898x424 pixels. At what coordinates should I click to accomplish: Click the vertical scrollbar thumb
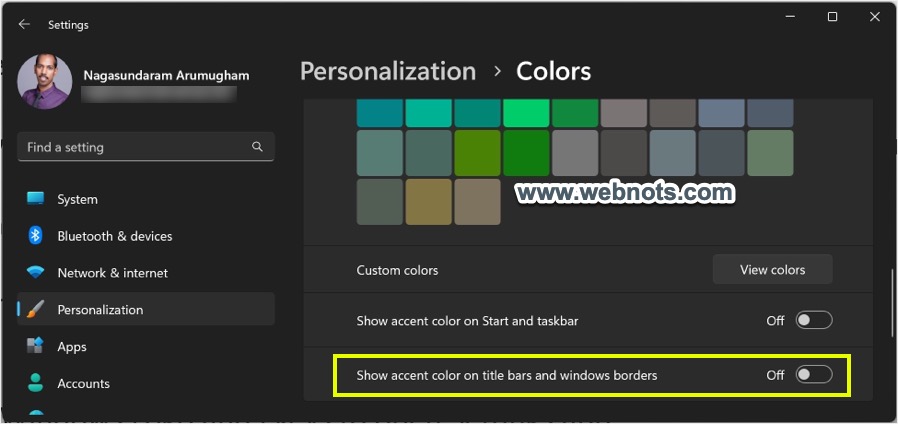pos(891,301)
